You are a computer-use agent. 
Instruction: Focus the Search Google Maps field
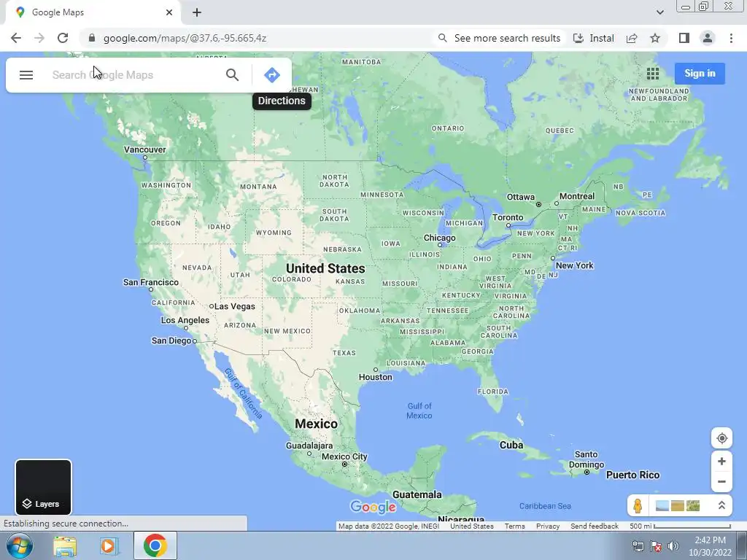pyautogui.click(x=133, y=75)
